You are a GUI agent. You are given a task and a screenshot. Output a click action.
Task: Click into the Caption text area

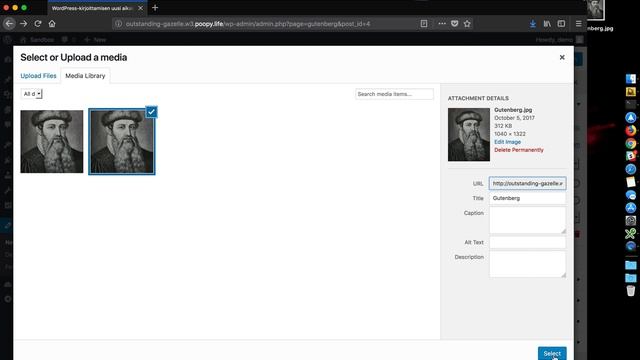tap(527, 220)
